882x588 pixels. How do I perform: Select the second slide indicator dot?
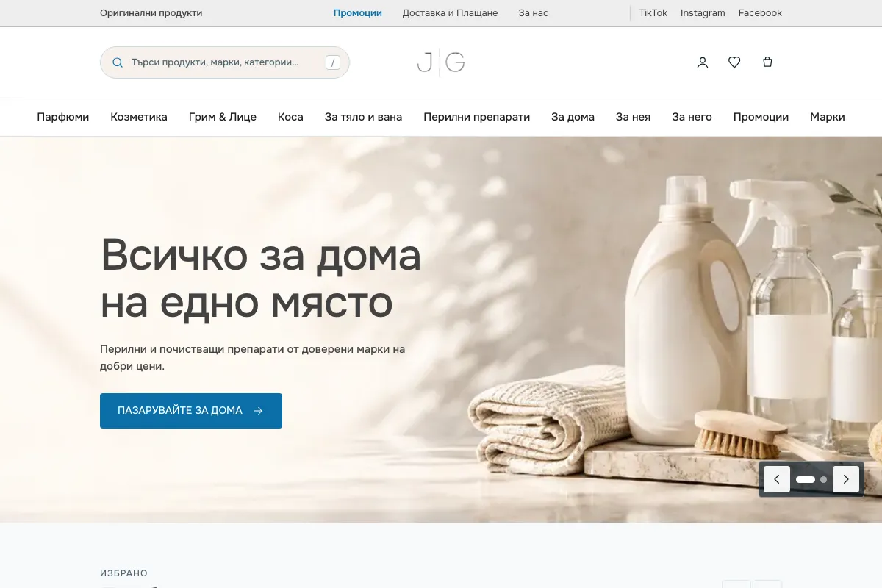(824, 479)
